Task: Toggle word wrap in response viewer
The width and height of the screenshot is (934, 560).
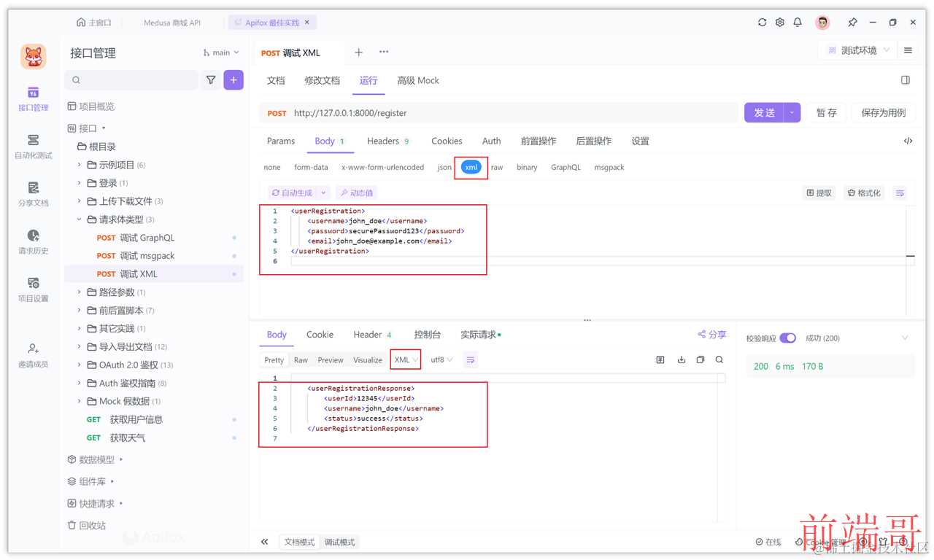Action: click(471, 359)
